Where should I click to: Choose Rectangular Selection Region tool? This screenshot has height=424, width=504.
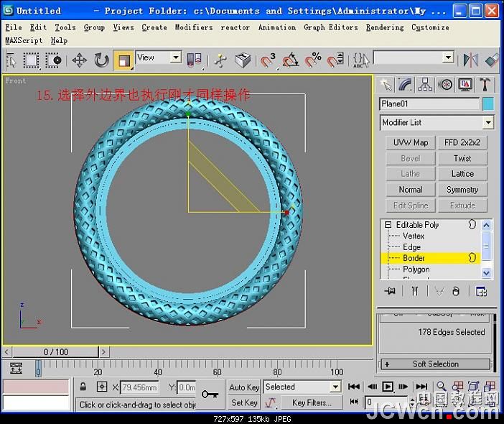point(31,60)
